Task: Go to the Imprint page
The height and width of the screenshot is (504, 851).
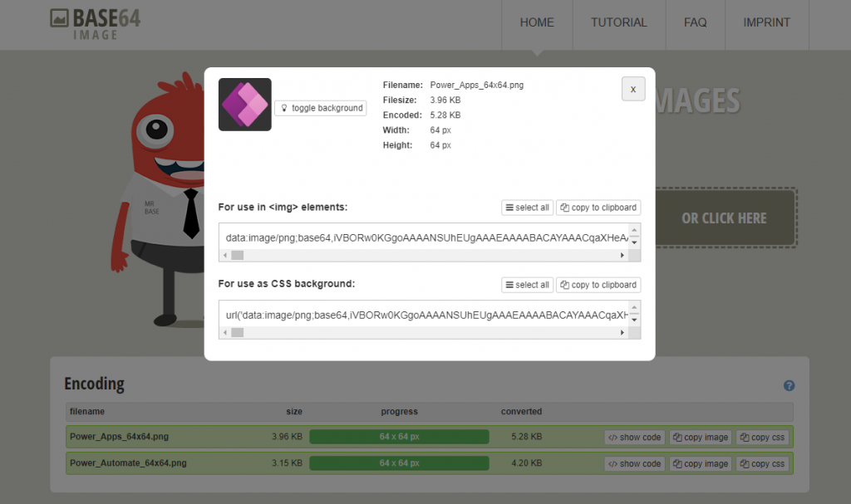Action: 766,23
